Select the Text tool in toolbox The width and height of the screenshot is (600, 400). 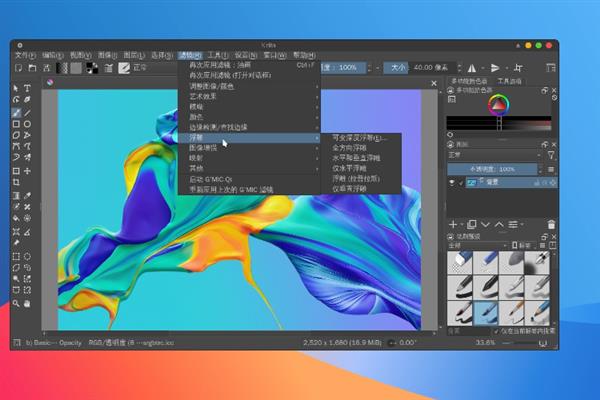[x=27, y=88]
